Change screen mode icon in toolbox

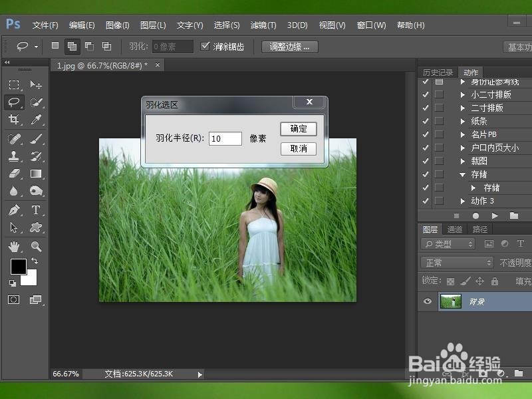coord(35,299)
